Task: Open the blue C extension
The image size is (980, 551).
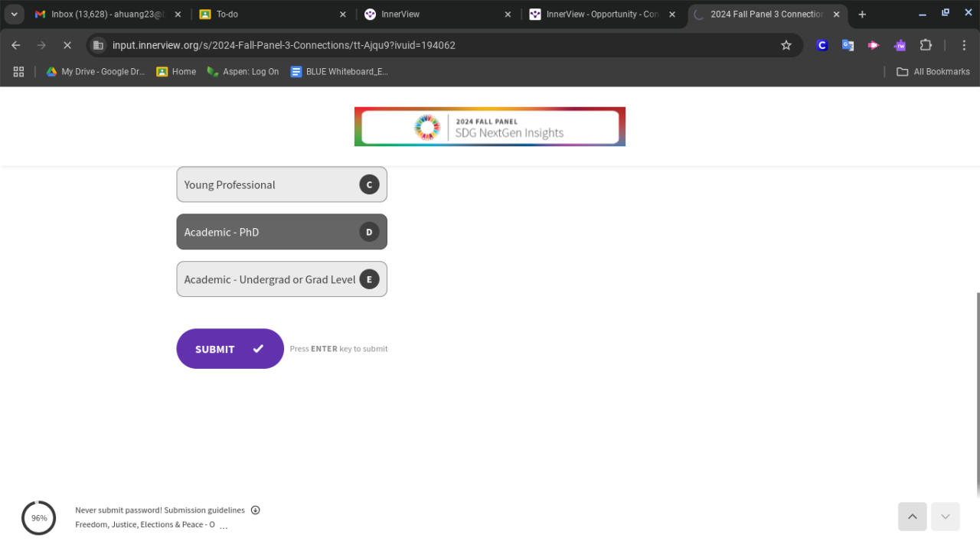Action: pos(822,45)
